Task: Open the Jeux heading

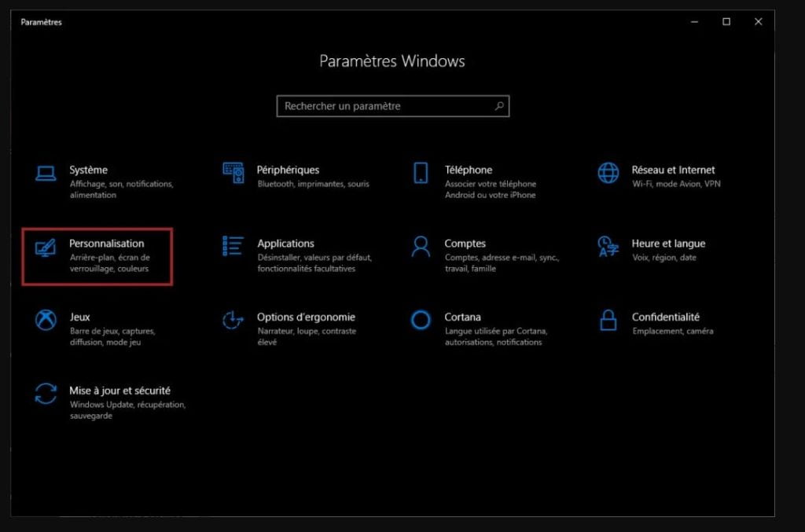Action: [79, 317]
